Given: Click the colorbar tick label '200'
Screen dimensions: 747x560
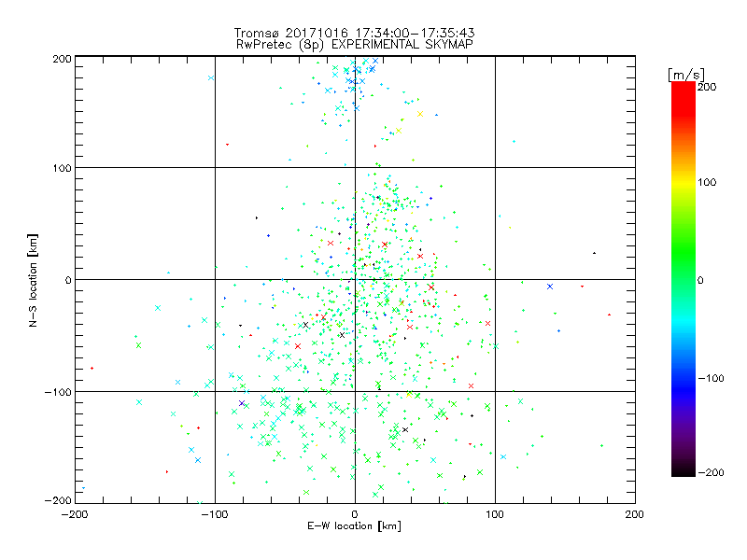Looking at the screenshot, I should point(707,87).
